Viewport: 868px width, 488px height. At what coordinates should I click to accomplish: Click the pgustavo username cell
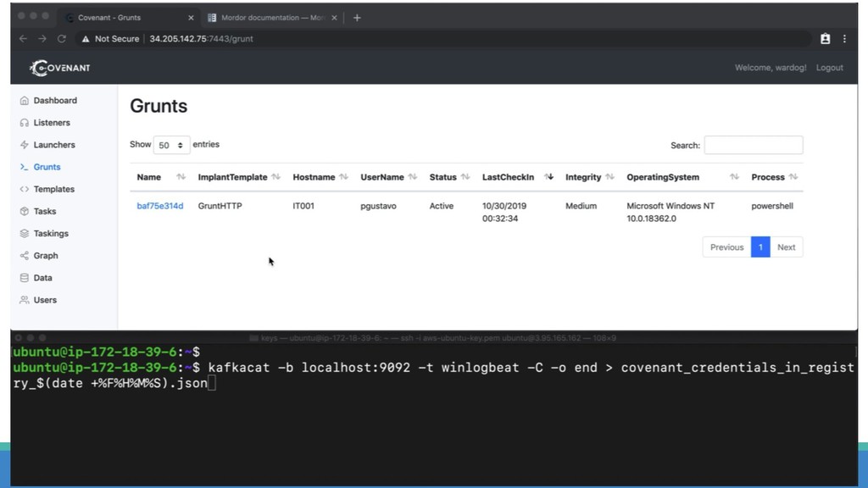[378, 206]
